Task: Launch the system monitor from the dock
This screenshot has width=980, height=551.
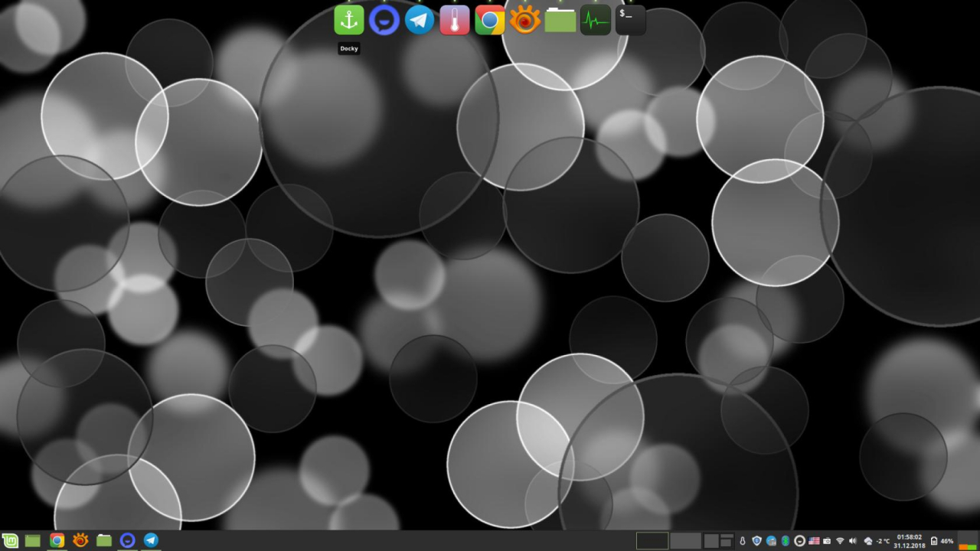Action: (596, 20)
